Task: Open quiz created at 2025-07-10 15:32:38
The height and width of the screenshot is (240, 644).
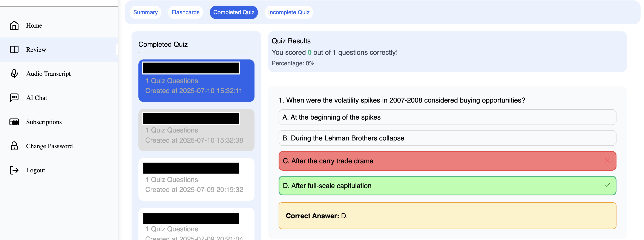Action: pyautogui.click(x=196, y=130)
